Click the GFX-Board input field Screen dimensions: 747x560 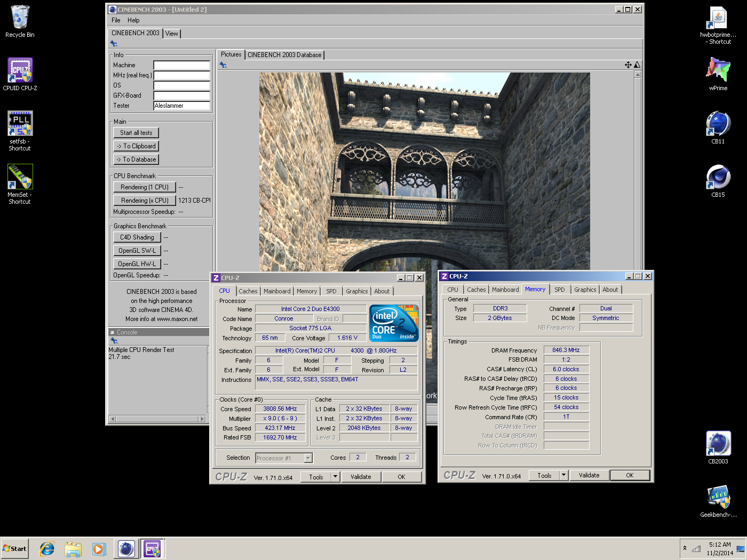pyautogui.click(x=182, y=95)
